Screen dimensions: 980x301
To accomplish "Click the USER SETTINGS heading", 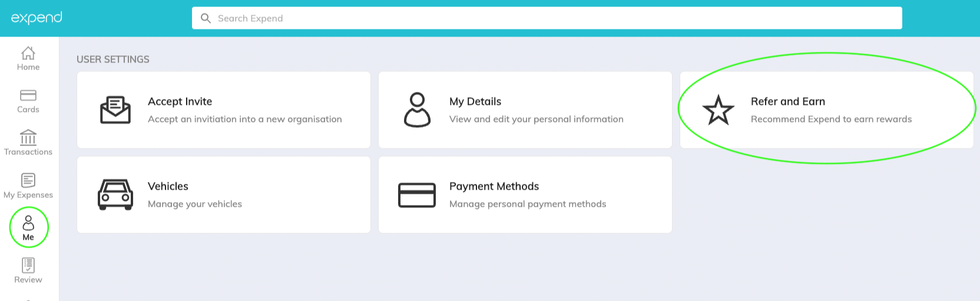I will pos(113,59).
